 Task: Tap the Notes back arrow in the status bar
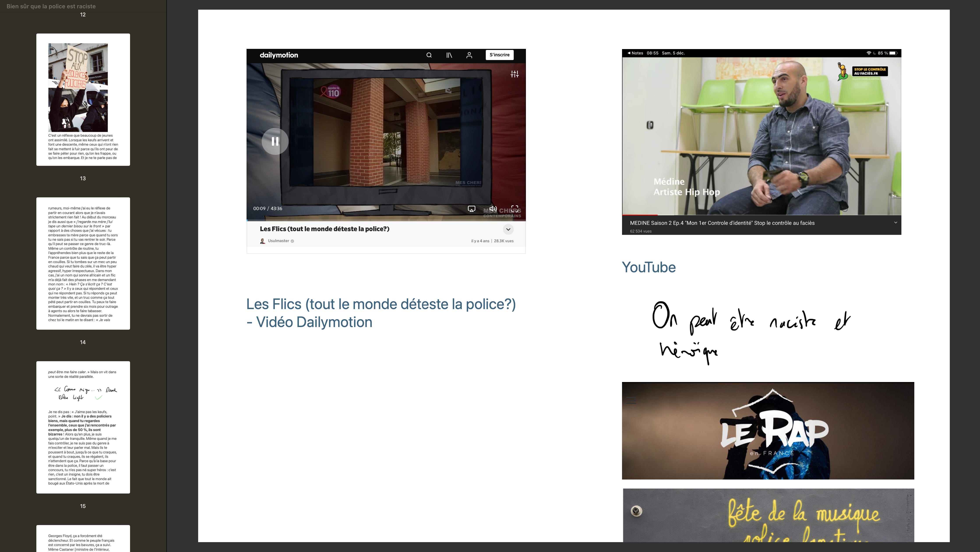tap(629, 53)
